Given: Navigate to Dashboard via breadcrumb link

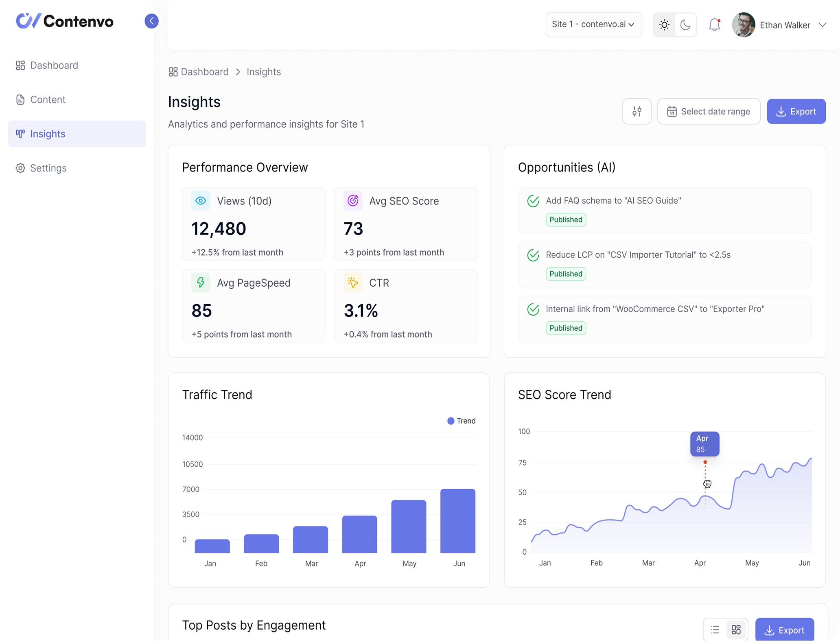Looking at the screenshot, I should point(204,72).
